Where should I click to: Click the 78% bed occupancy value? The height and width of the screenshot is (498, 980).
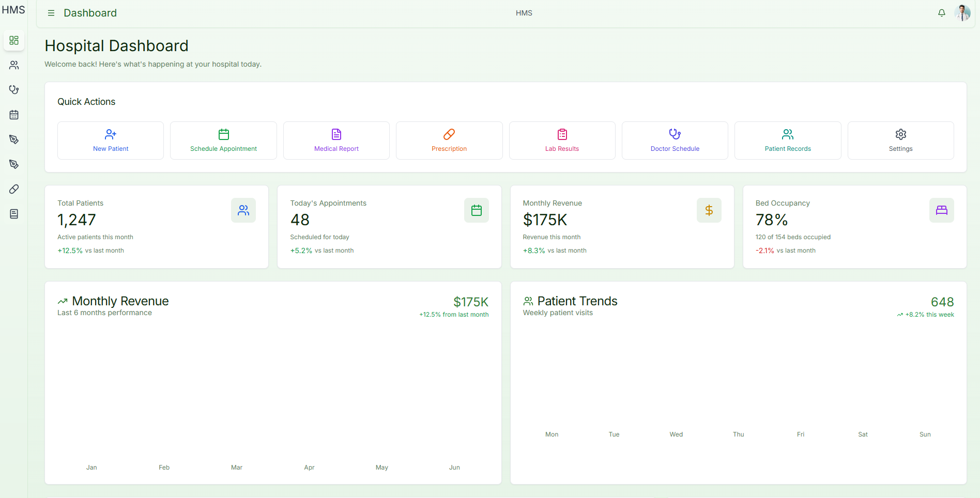(772, 220)
